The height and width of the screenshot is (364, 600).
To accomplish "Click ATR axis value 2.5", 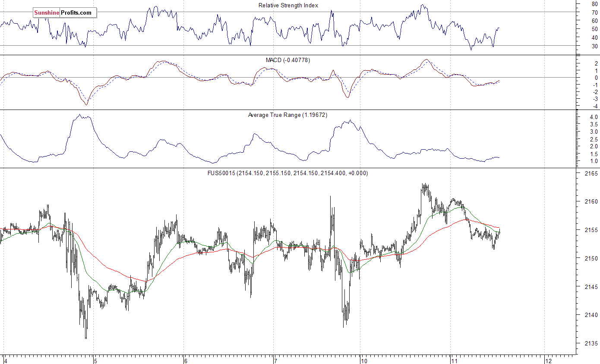I will click(594, 139).
